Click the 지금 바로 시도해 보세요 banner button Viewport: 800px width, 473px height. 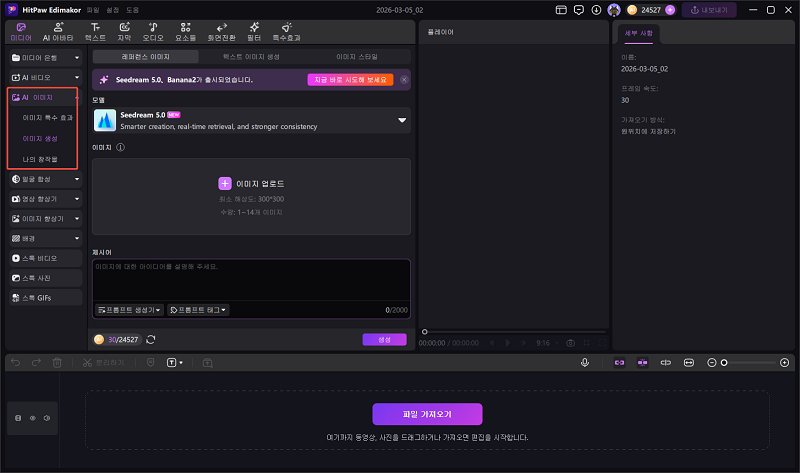pyautogui.click(x=350, y=80)
